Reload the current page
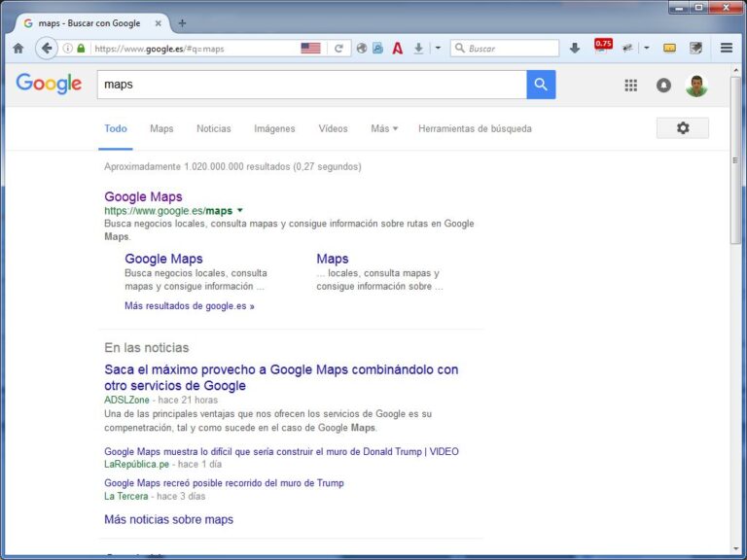 [x=338, y=48]
